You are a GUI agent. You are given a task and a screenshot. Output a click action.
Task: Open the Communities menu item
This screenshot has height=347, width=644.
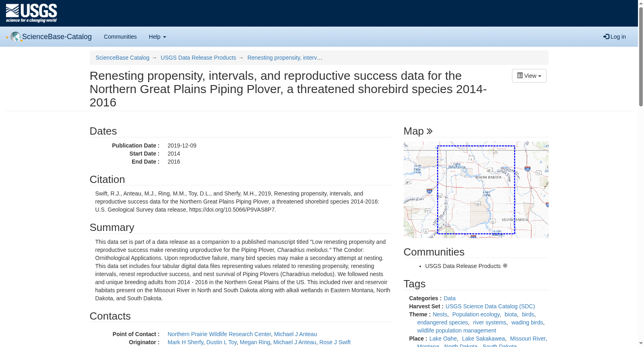(x=120, y=37)
